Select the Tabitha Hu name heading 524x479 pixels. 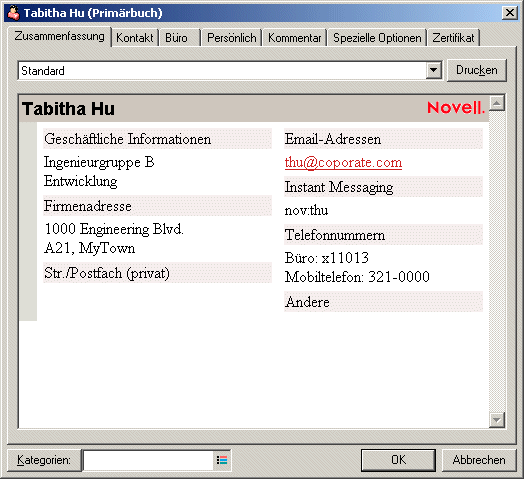(x=69, y=109)
